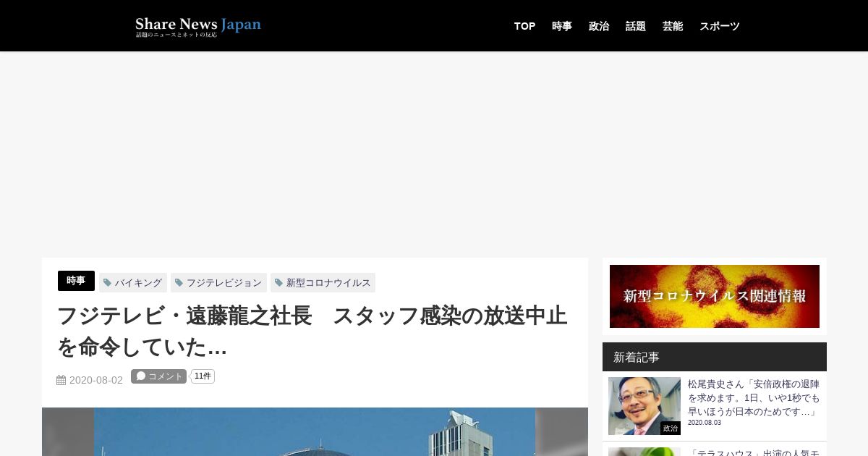The image size is (868, 456).
Task: Click the 11件 comment count bubble
Action: tap(203, 376)
